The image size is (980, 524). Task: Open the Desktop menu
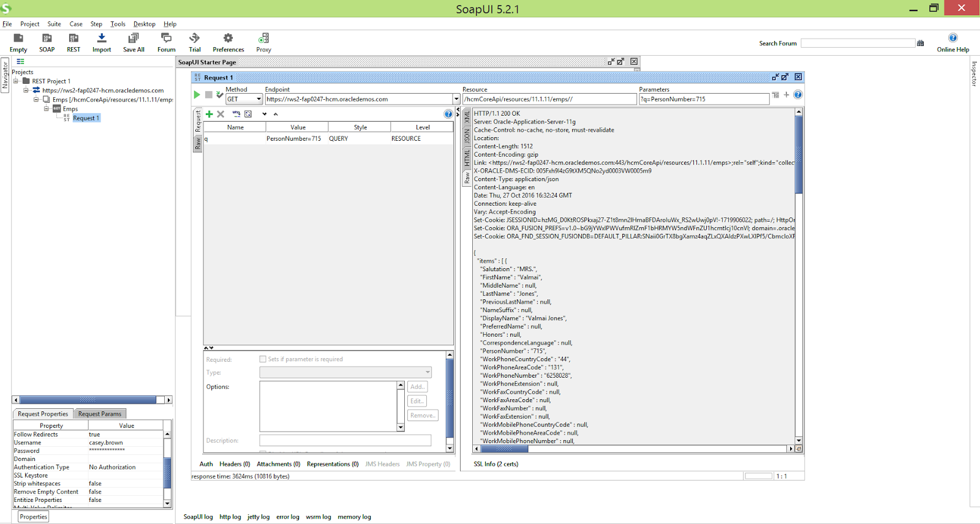(145, 24)
